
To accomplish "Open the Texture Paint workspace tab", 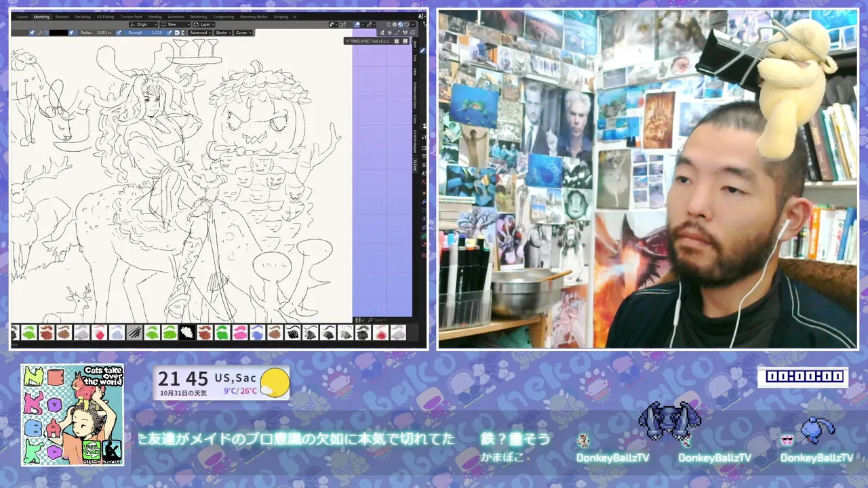I will pos(131,16).
